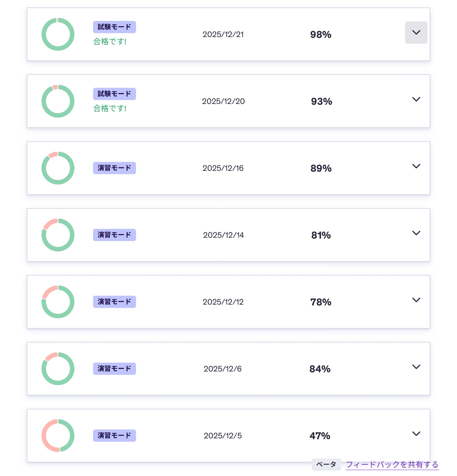The width and height of the screenshot is (457, 476).
Task: Open details for the 81% attempt
Action: click(x=416, y=233)
